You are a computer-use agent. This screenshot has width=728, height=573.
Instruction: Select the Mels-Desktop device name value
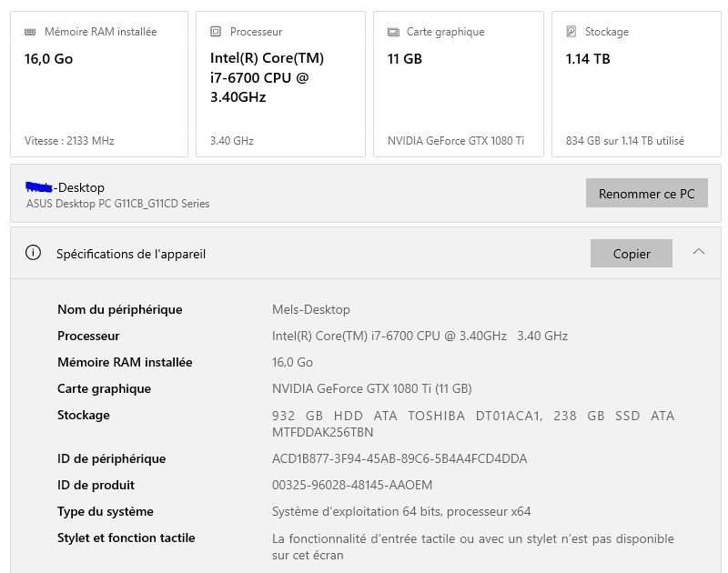[x=310, y=309]
